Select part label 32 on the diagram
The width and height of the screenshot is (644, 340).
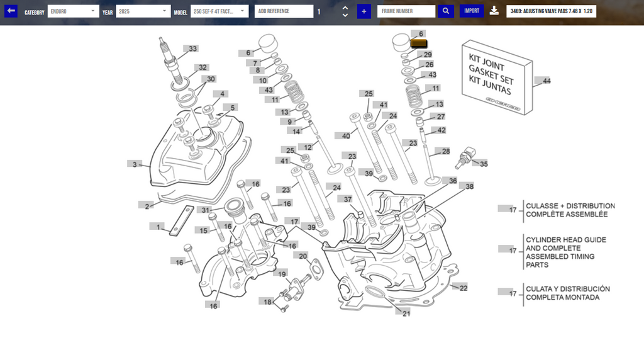(201, 67)
